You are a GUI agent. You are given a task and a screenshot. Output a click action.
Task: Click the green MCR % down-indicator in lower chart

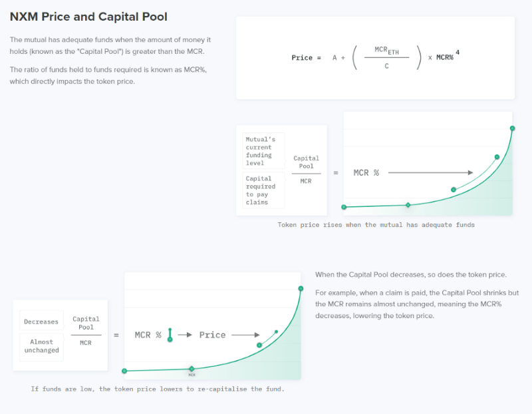pos(170,335)
